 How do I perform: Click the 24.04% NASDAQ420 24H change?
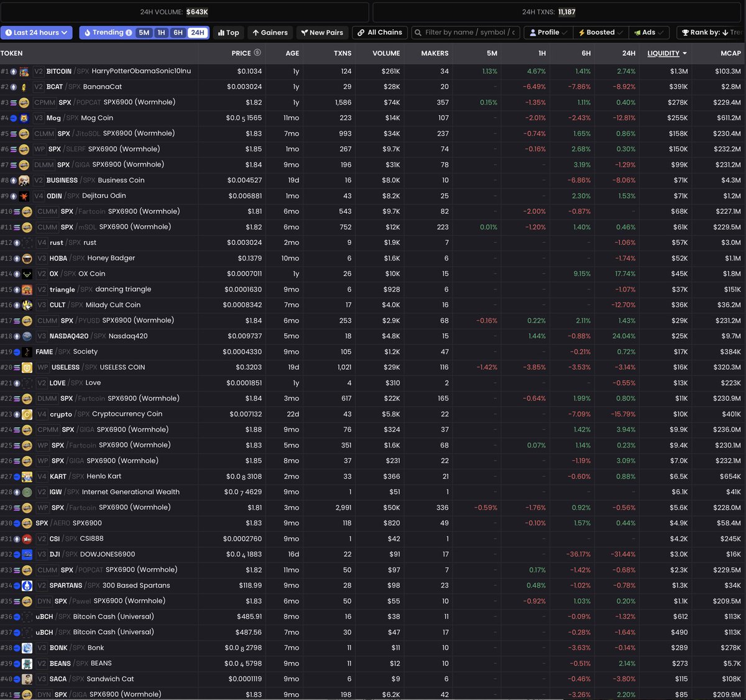624,336
